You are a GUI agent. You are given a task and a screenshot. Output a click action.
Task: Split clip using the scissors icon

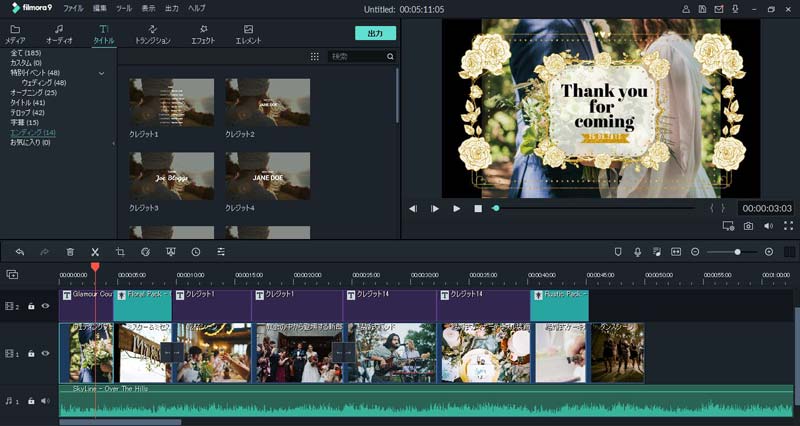tap(95, 252)
